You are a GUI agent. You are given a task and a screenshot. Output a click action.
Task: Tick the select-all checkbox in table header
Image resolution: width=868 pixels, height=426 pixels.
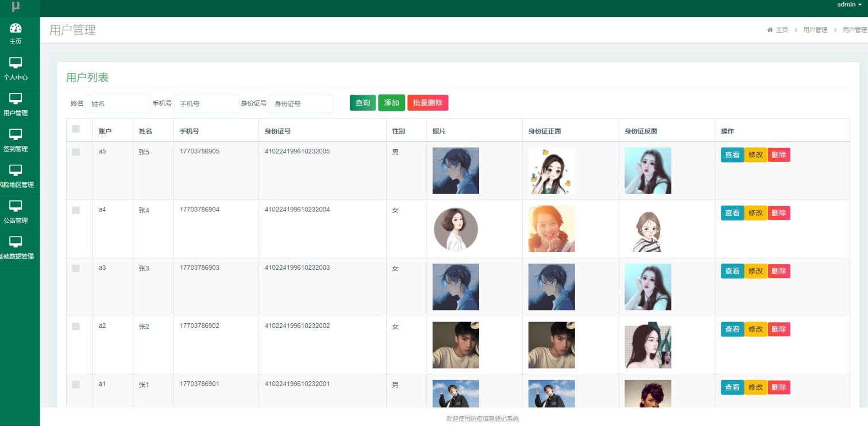76,129
